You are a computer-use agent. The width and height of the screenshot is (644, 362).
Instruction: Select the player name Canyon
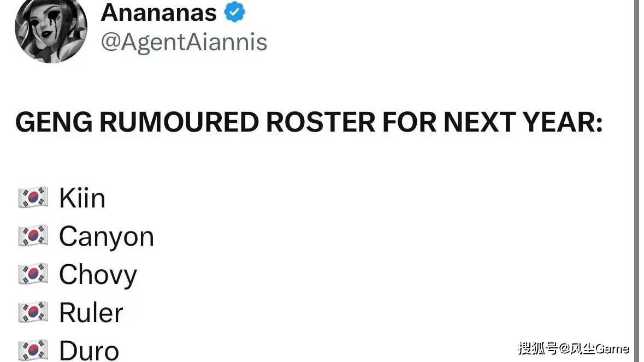107,237
